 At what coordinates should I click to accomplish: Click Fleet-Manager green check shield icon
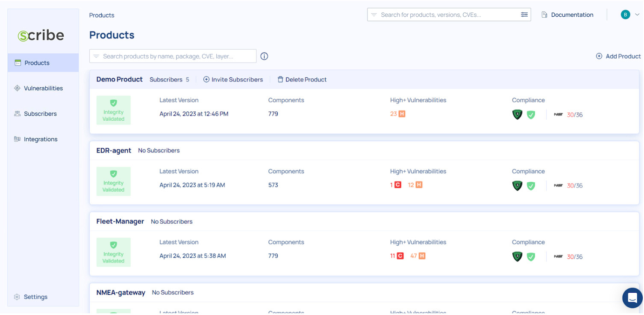point(531,257)
